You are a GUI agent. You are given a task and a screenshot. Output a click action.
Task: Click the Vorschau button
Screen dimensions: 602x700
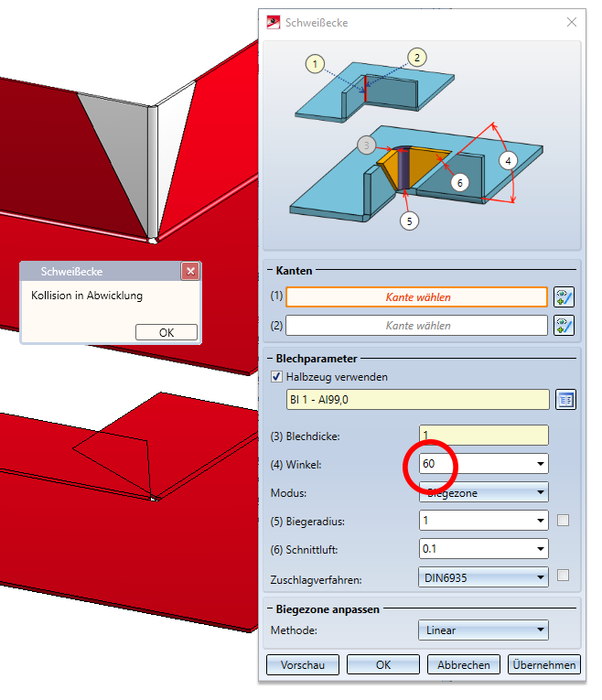coord(303,664)
